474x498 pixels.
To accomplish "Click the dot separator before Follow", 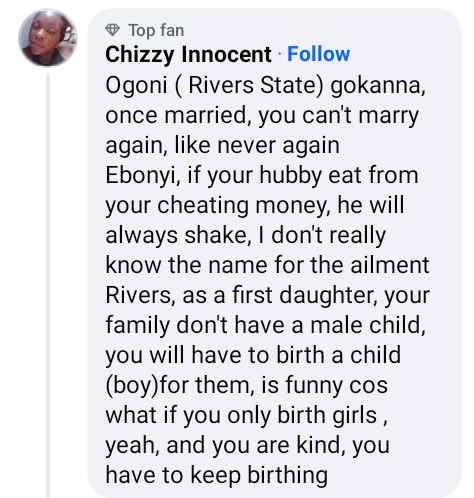I will tap(279, 54).
